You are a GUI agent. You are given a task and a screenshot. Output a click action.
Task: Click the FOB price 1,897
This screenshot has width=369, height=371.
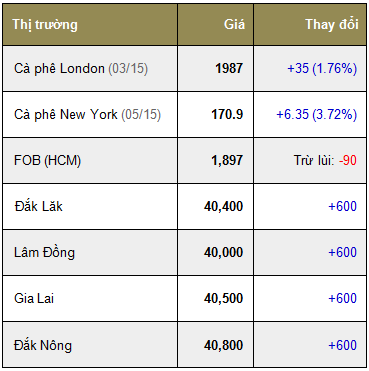pyautogui.click(x=227, y=161)
